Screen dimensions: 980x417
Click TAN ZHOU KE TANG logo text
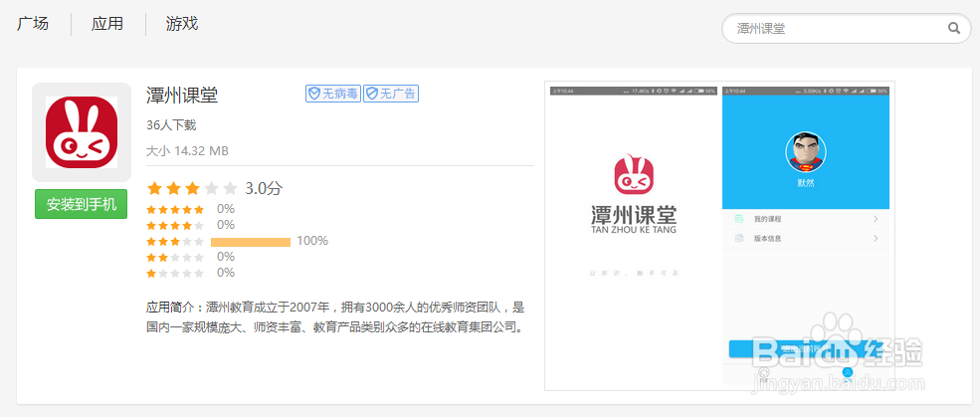point(633,230)
